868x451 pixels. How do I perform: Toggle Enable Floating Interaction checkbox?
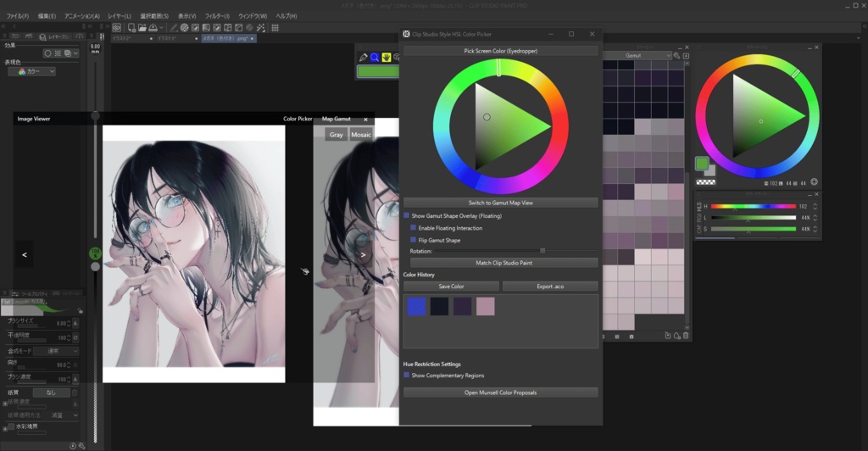coord(413,227)
